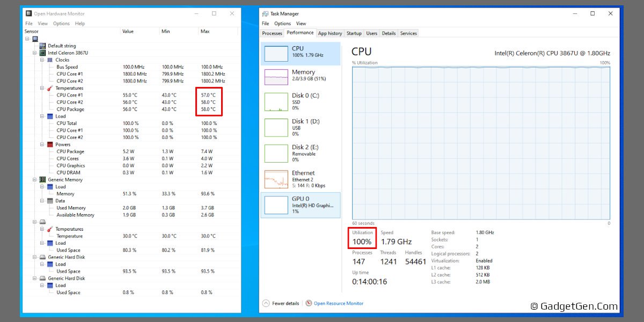644x322 pixels.
Task: Click the Processes count 147
Action: (x=359, y=261)
